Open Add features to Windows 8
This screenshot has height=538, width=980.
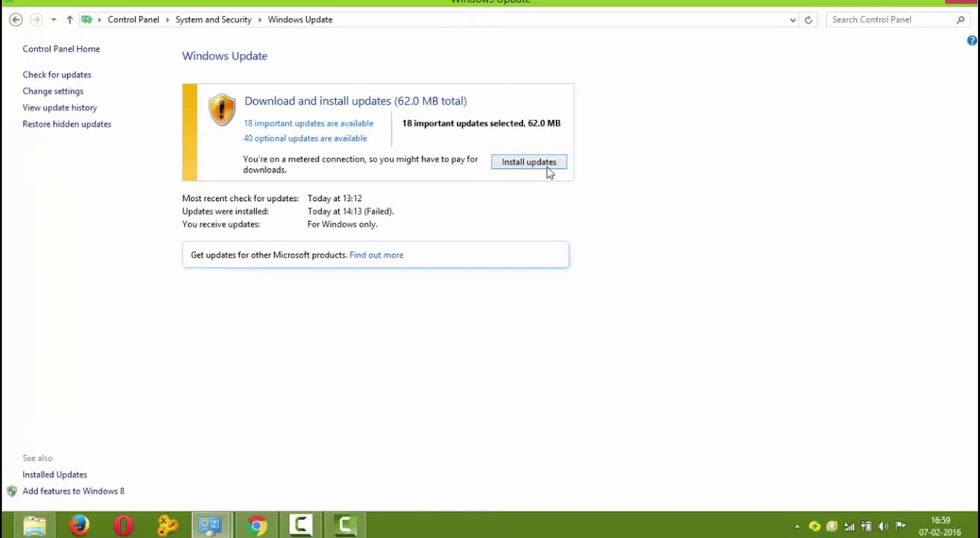(73, 491)
